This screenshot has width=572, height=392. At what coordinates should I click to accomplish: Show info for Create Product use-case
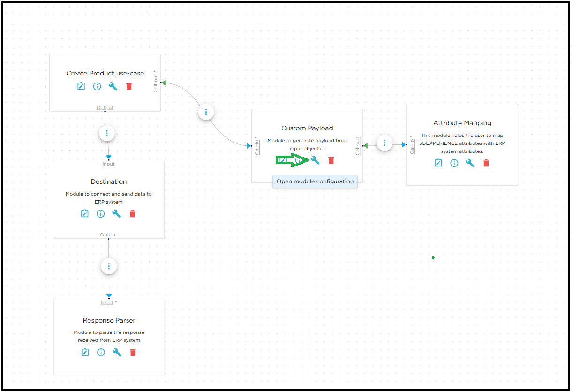[x=97, y=86]
